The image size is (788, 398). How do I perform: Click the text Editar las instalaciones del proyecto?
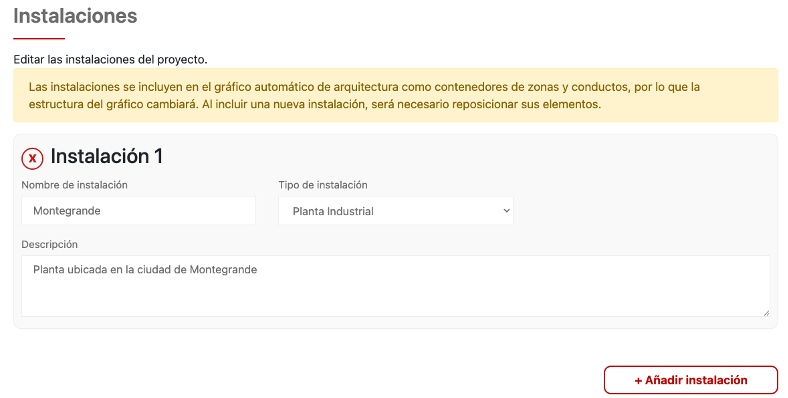pos(110,59)
